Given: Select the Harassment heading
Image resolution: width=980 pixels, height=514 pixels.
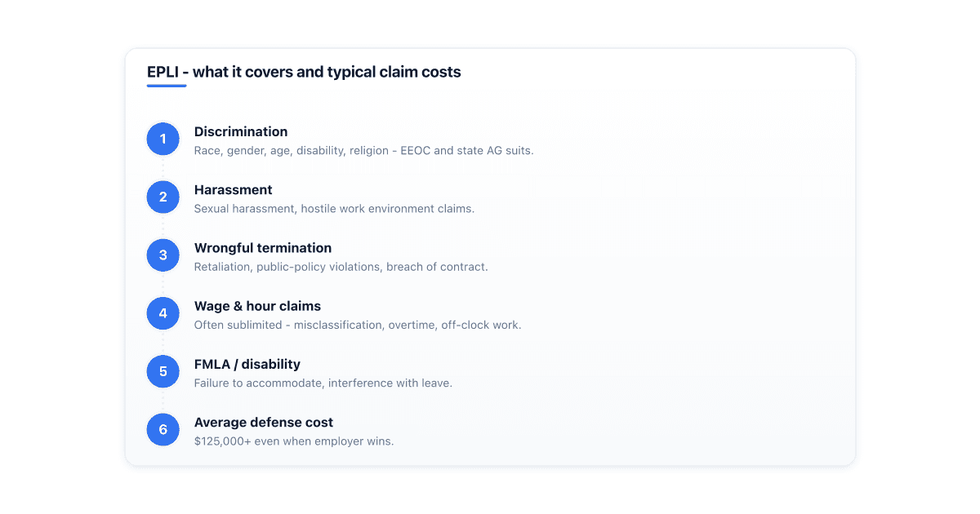Looking at the screenshot, I should point(233,189).
